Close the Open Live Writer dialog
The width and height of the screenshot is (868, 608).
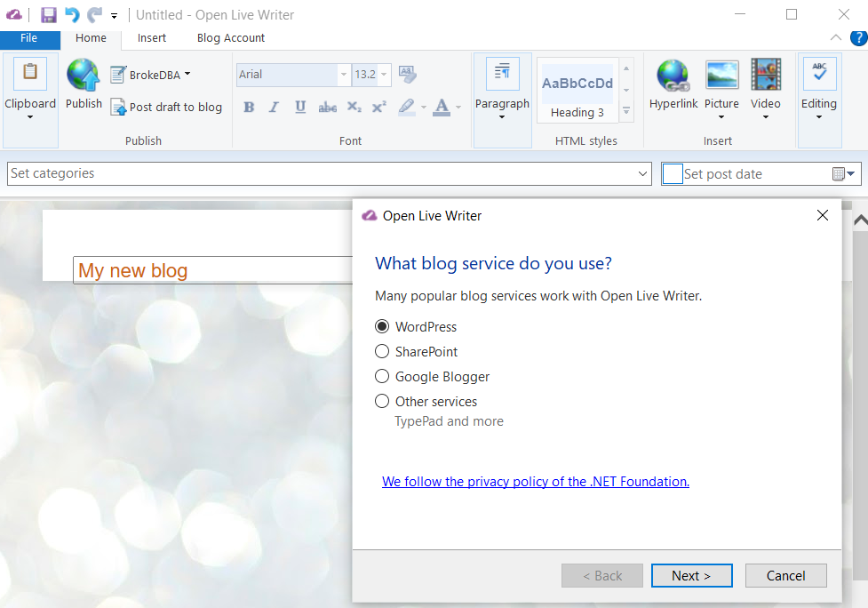pos(823,215)
